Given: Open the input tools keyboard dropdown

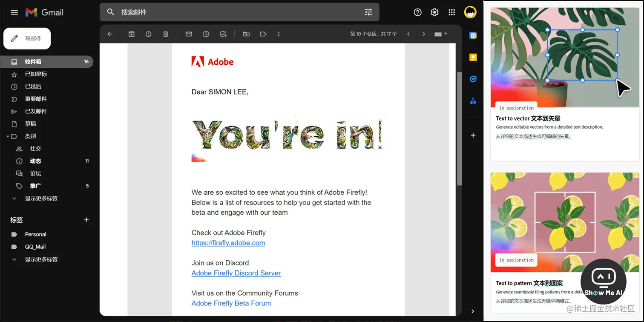Looking at the screenshot, I should 441,34.
